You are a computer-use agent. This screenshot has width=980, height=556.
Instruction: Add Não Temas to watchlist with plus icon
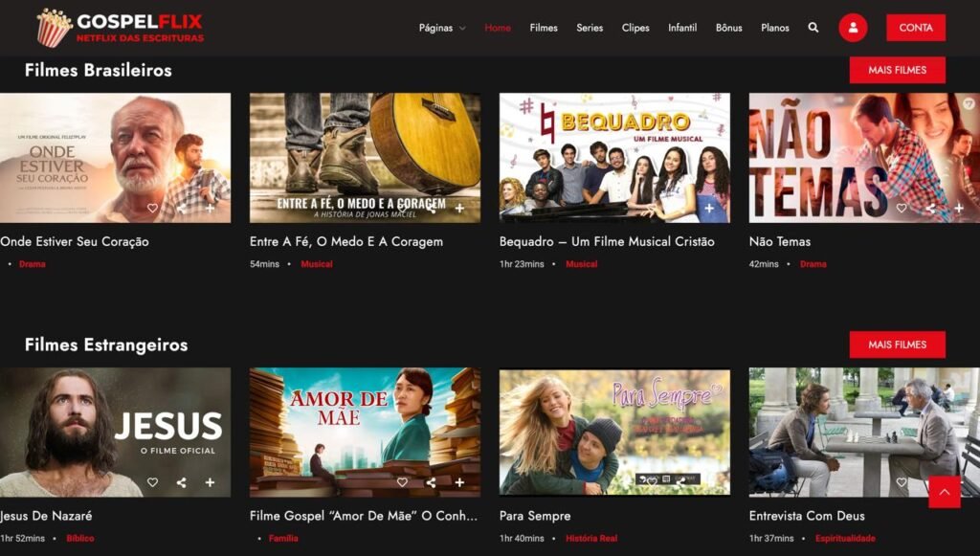pyautogui.click(x=958, y=208)
